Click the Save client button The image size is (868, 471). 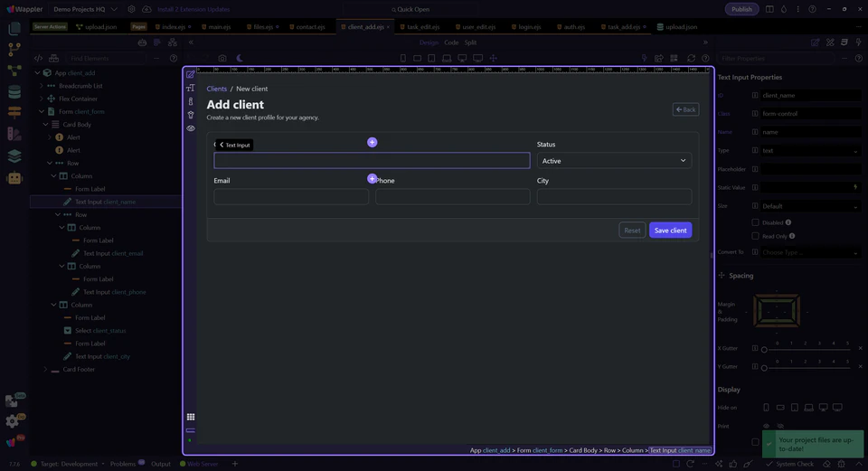tap(670, 231)
